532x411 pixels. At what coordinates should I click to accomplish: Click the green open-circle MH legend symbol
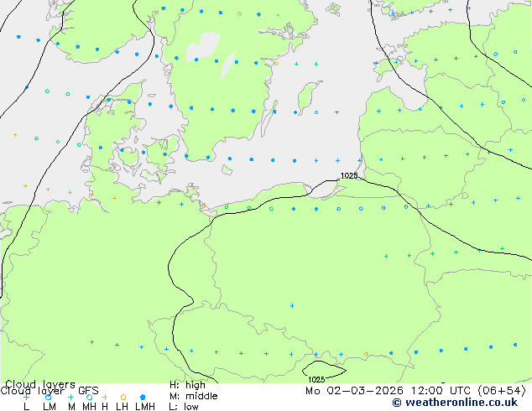(89, 397)
